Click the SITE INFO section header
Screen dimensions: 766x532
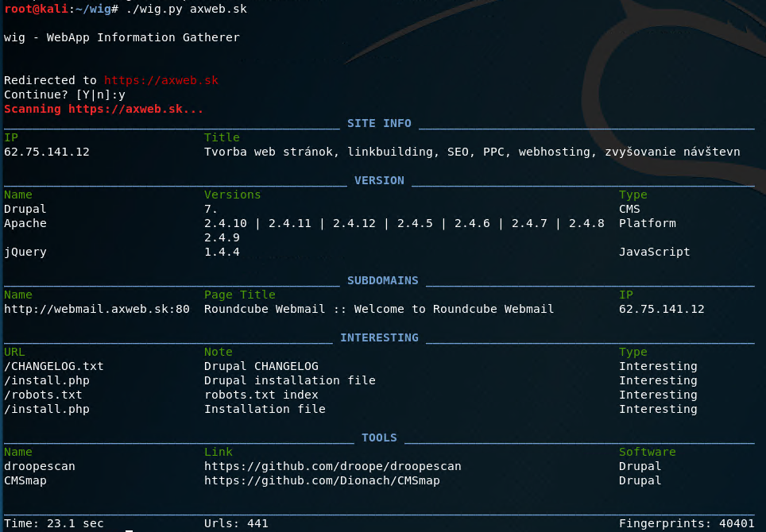pyautogui.click(x=379, y=123)
